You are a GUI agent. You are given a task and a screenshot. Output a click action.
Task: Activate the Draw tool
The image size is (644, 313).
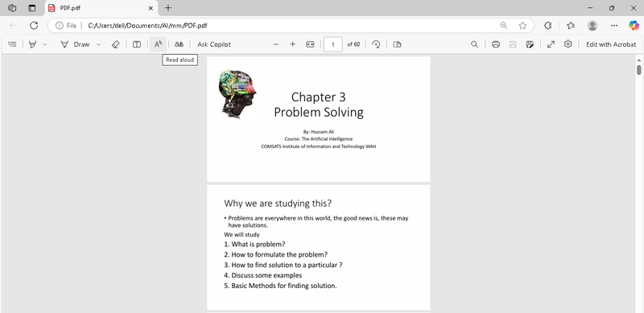tap(75, 44)
